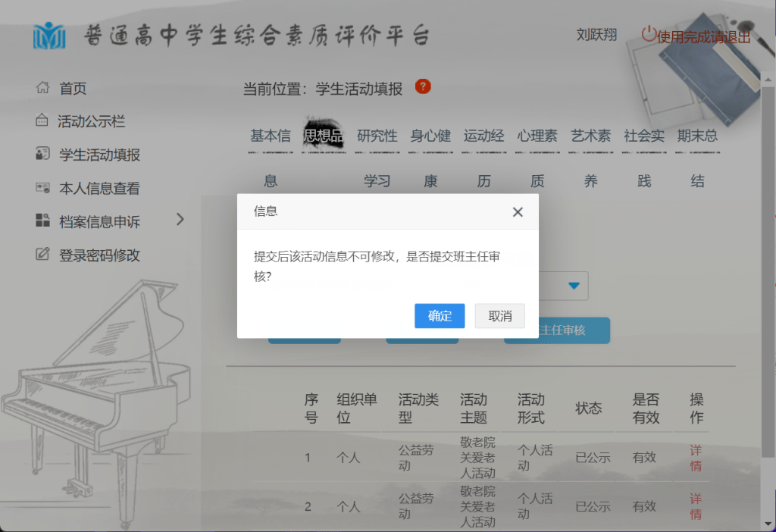The image size is (776, 532).
Task: Click the 本人信息查看 sidebar icon
Action: [x=42, y=188]
